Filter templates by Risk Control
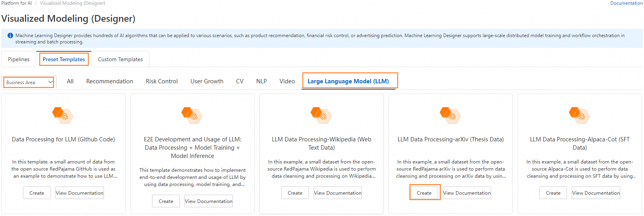The width and height of the screenshot is (644, 216). 162,81
